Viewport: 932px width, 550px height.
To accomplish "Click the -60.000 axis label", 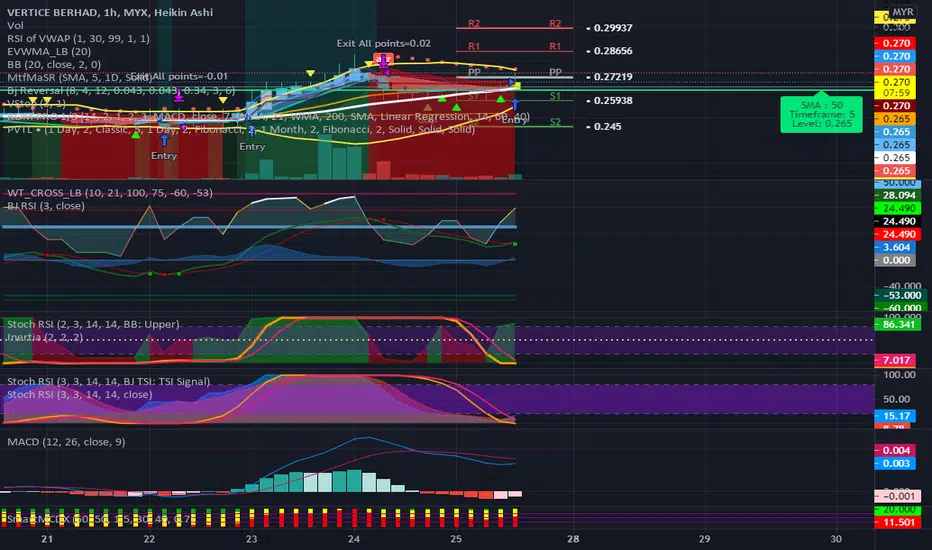I will (x=898, y=307).
